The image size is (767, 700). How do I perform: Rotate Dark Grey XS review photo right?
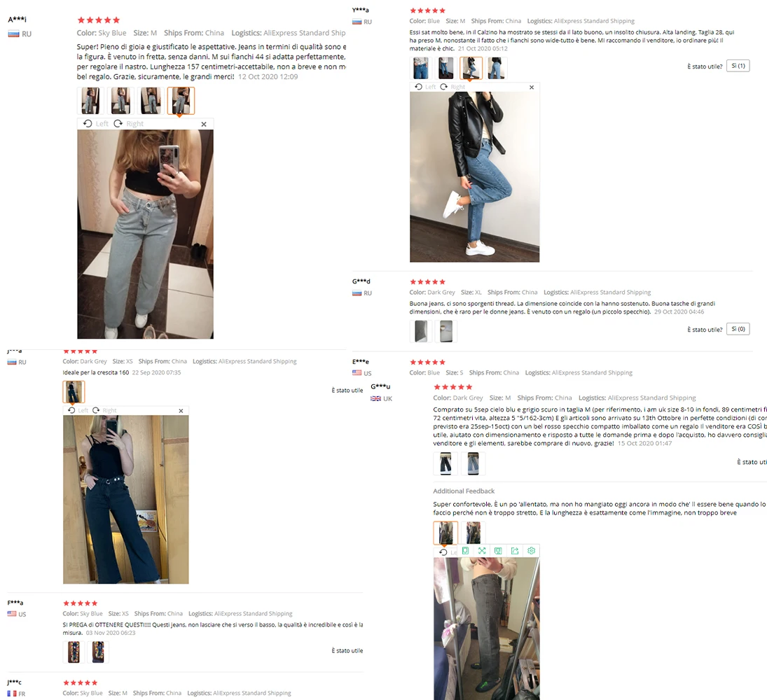point(104,410)
